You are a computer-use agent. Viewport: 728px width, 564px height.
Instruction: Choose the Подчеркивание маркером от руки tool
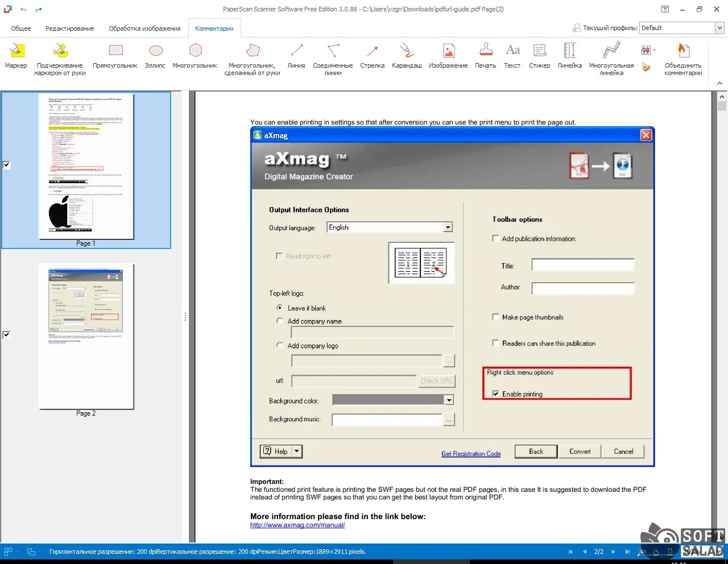point(60,59)
